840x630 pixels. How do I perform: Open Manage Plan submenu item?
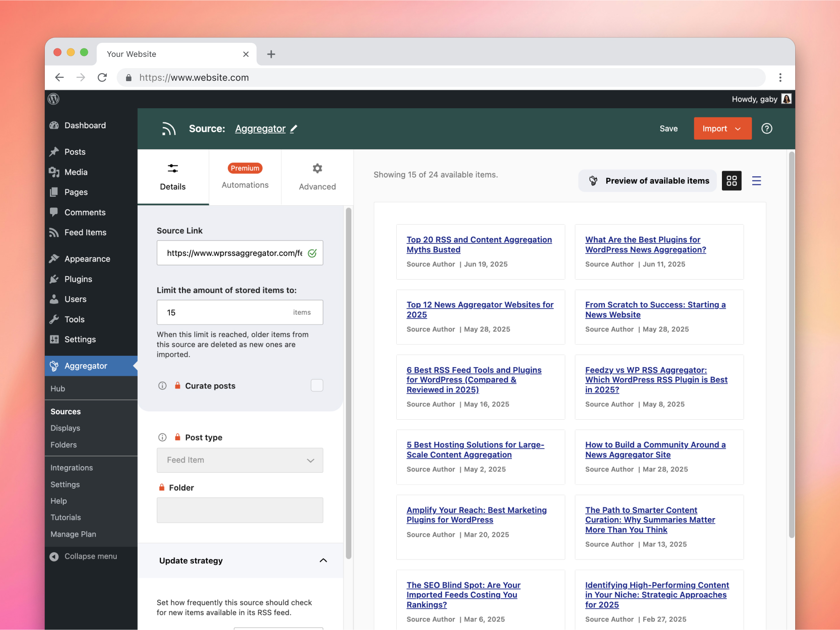73,534
